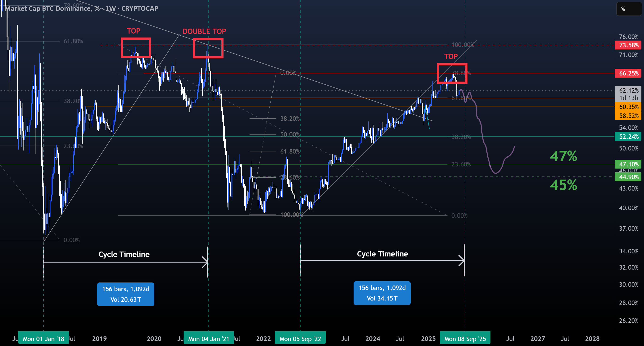Click the 44.90% green price label
The height and width of the screenshot is (346, 644).
(x=628, y=177)
